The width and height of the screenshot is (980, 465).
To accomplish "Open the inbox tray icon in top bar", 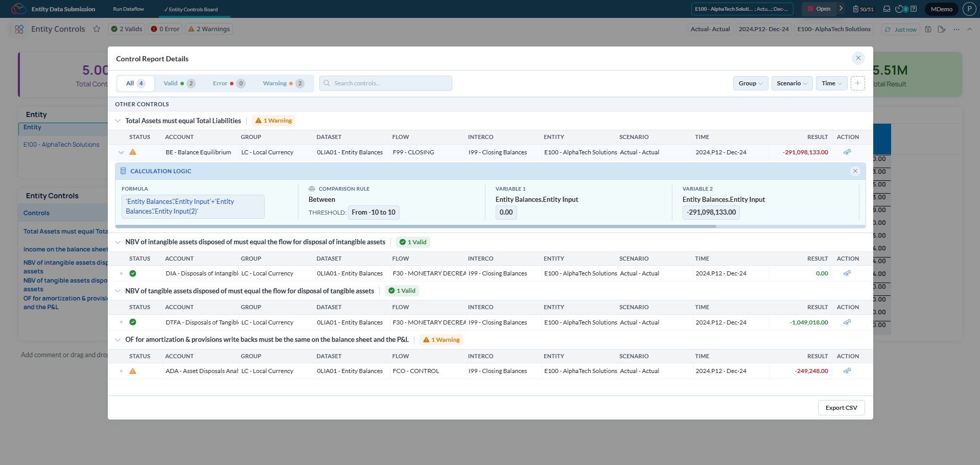I will 887,9.
